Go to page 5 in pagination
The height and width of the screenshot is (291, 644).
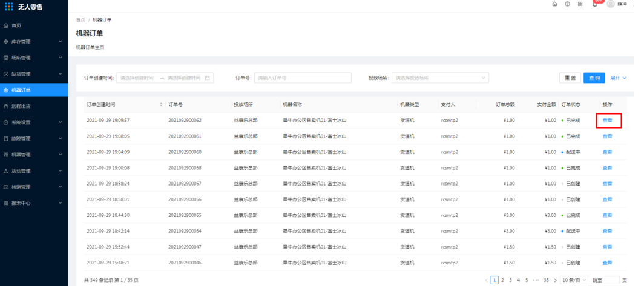[x=527, y=280]
